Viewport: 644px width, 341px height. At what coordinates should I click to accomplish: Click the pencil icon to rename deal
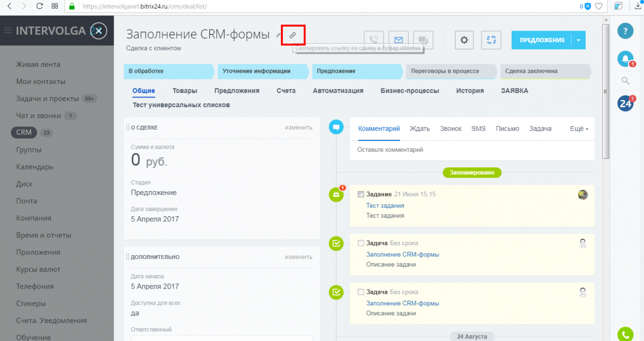(x=279, y=35)
